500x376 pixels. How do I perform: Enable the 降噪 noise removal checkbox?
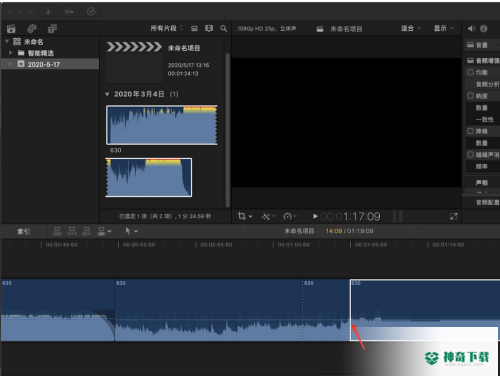coord(470,131)
